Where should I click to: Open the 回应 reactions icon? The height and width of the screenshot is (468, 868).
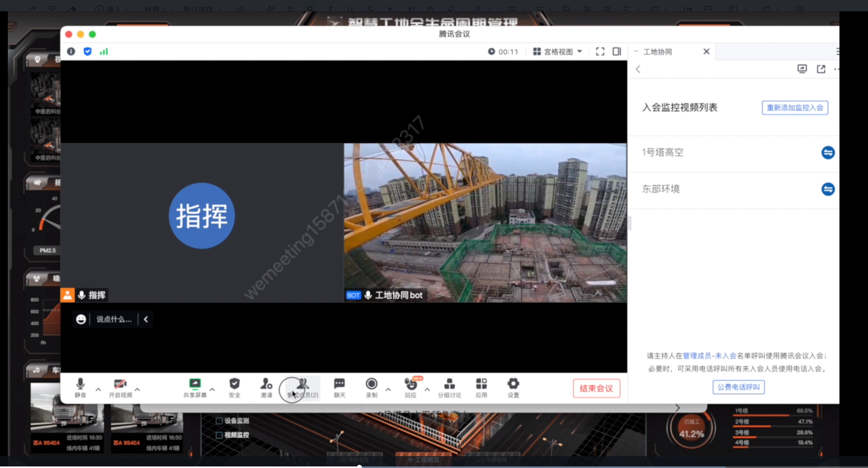(x=410, y=388)
